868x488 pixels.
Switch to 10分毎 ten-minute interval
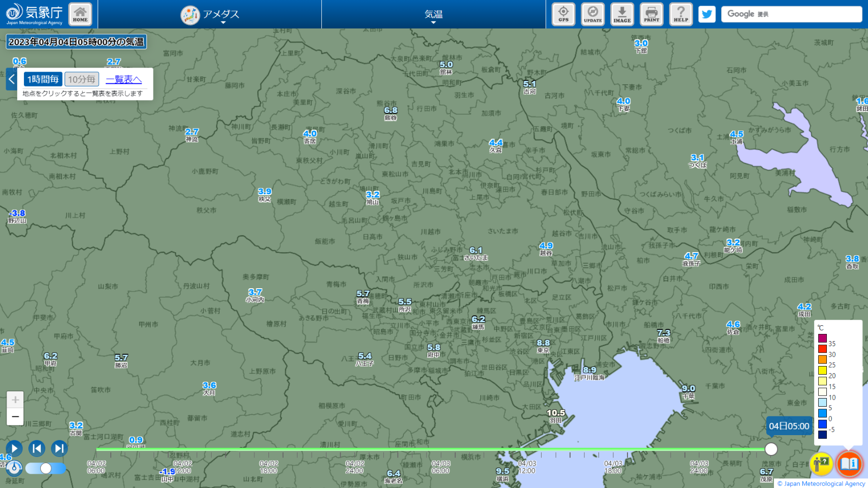81,79
